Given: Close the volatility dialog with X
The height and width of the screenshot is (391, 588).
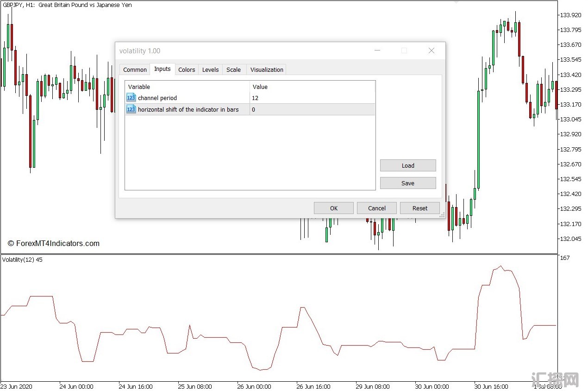Looking at the screenshot, I should pyautogui.click(x=431, y=50).
